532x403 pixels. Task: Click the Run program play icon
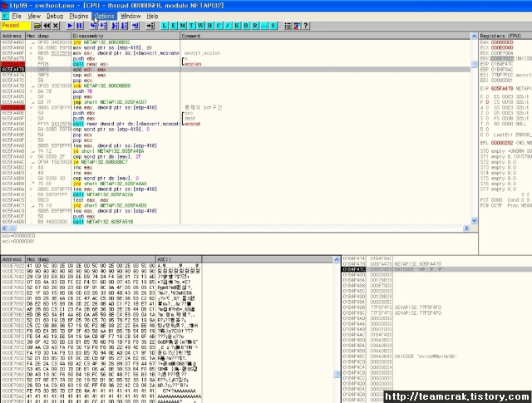(70, 26)
